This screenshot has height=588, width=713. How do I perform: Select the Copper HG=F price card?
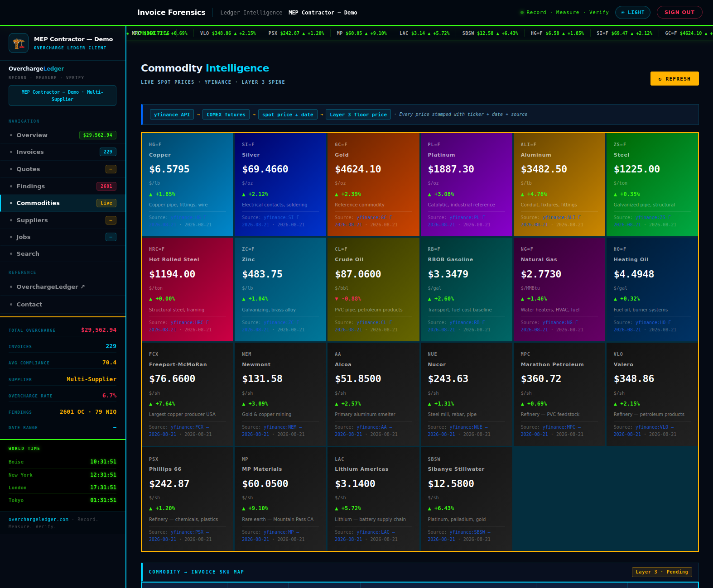click(188, 185)
